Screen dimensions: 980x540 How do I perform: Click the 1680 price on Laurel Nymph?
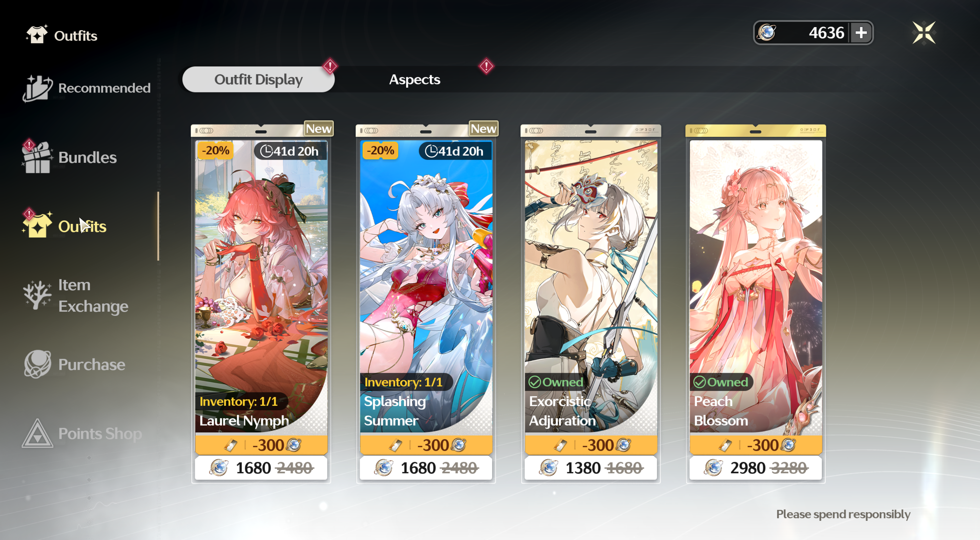point(253,468)
